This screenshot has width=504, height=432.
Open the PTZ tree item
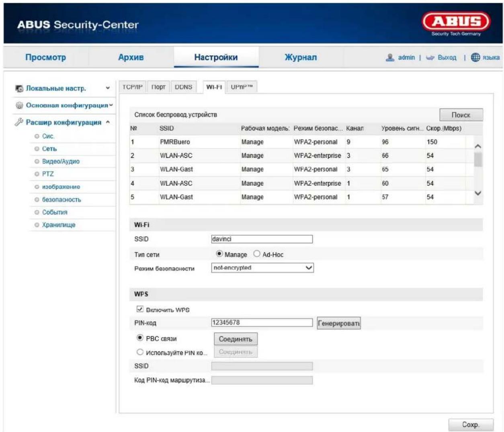48,174
